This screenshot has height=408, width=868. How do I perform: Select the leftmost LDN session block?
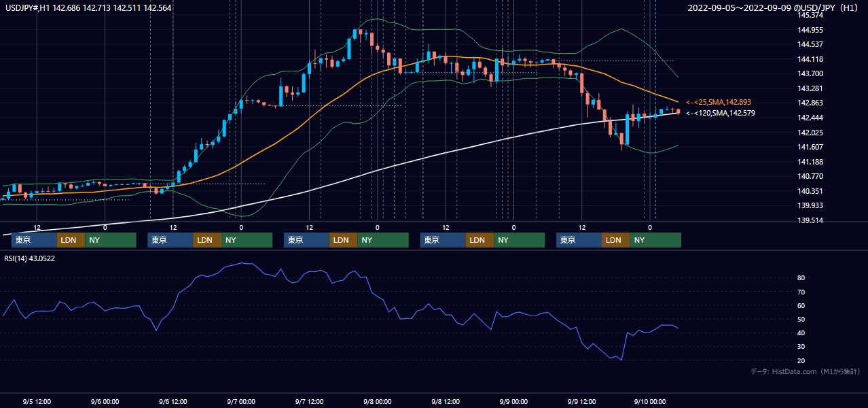point(71,240)
